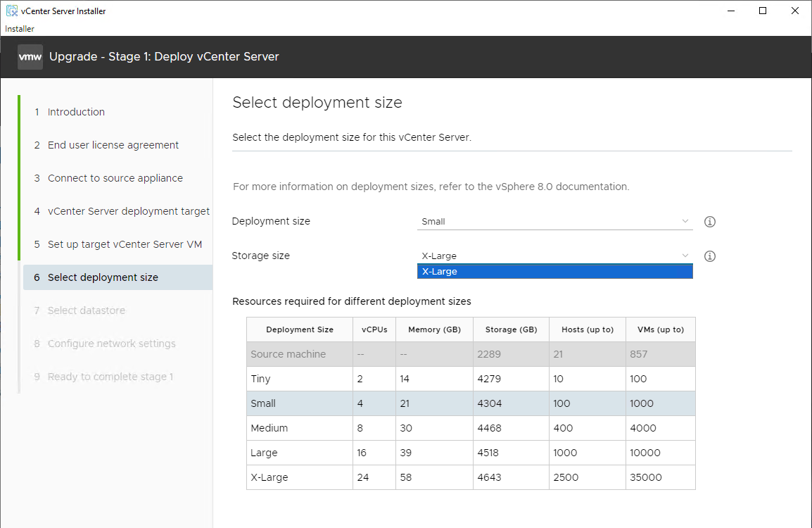Click the vCenter Server Installer title icon
This screenshot has height=528, width=812.
[12, 11]
